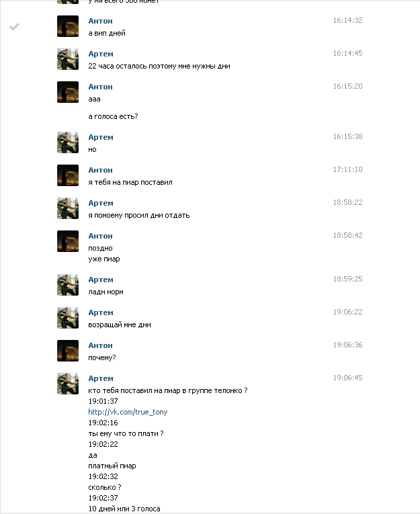Open Артем's name above 'возращай мне дни'
420x514 pixels.
pos(101,312)
